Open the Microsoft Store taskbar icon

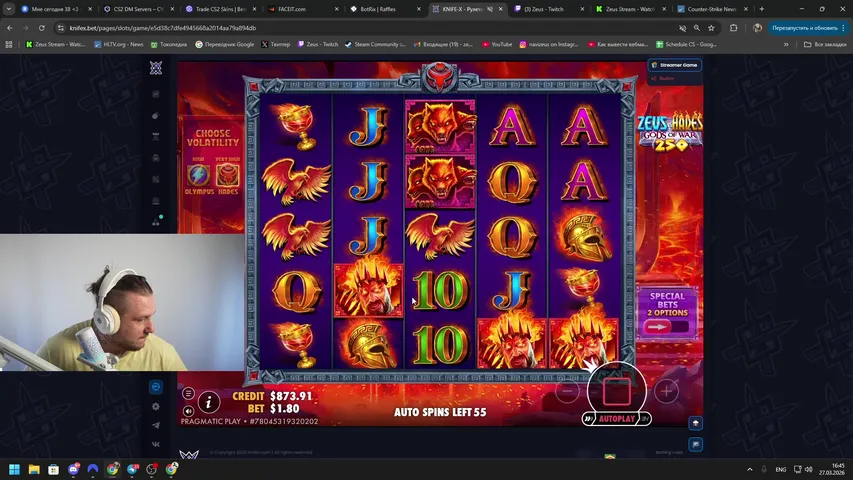pos(53,469)
